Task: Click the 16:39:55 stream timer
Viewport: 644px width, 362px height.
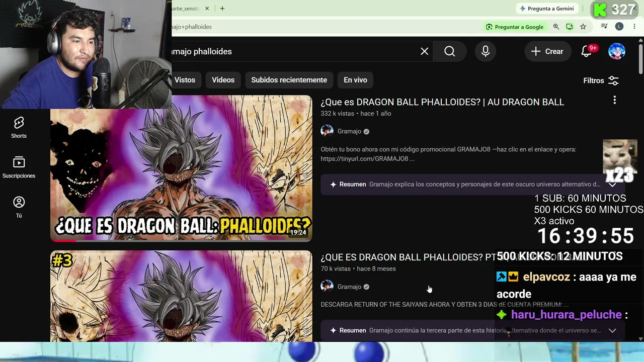Action: point(586,236)
